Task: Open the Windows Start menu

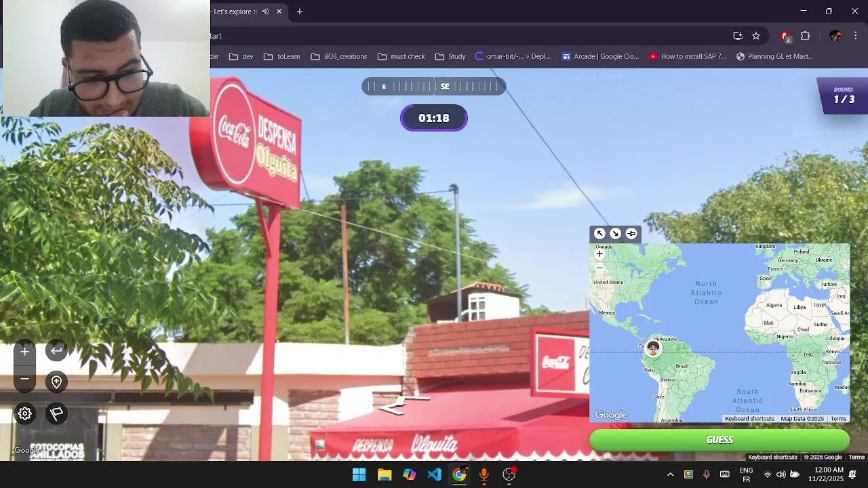Action: click(359, 474)
